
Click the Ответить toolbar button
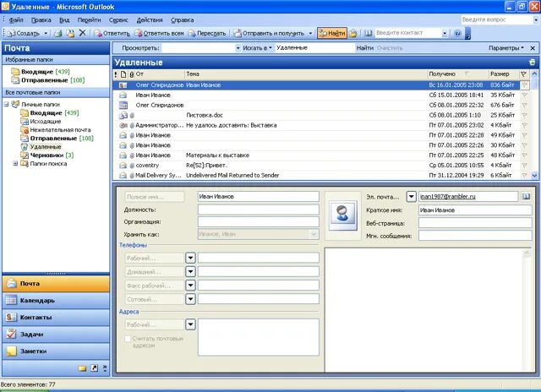112,33
